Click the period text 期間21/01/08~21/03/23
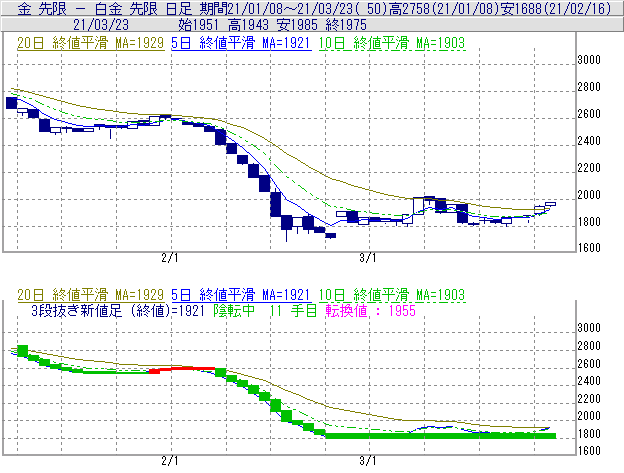The height and width of the screenshot is (473, 624). pos(276,9)
